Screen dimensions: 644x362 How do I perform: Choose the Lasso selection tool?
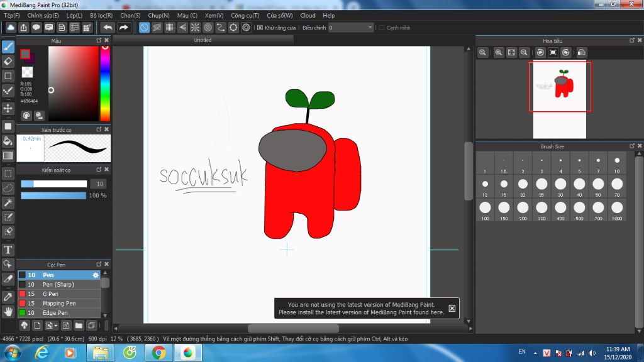click(8, 188)
